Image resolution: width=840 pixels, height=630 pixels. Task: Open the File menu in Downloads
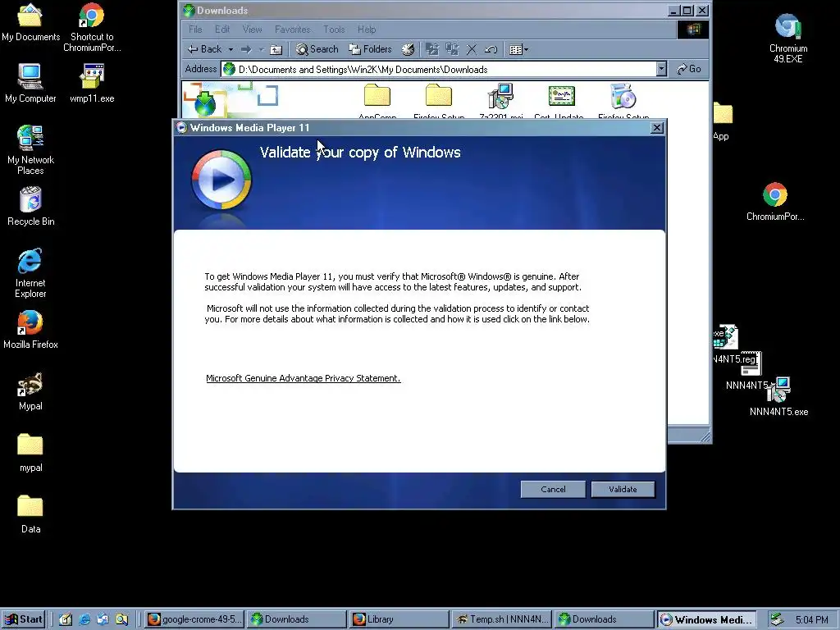coord(195,30)
